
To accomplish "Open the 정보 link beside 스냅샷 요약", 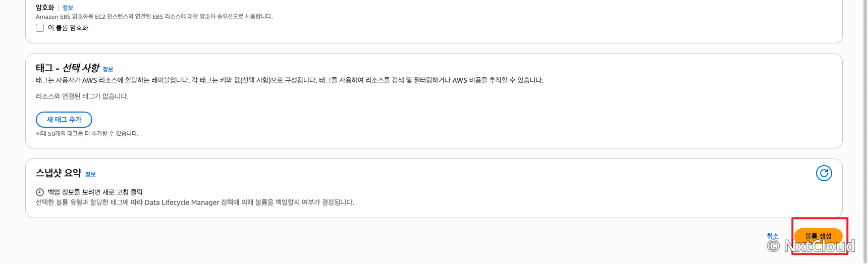I will click(x=90, y=174).
